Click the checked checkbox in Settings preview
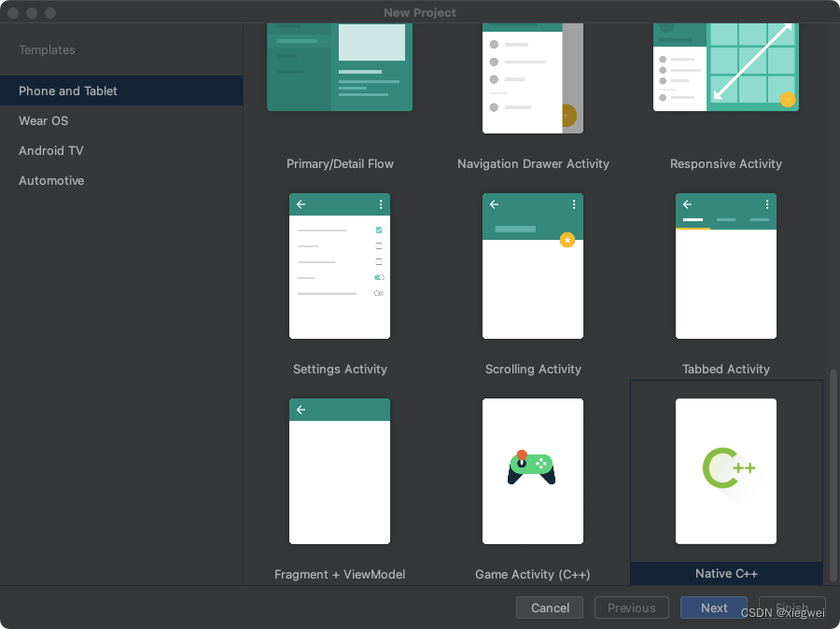This screenshot has height=629, width=840. coord(379,230)
